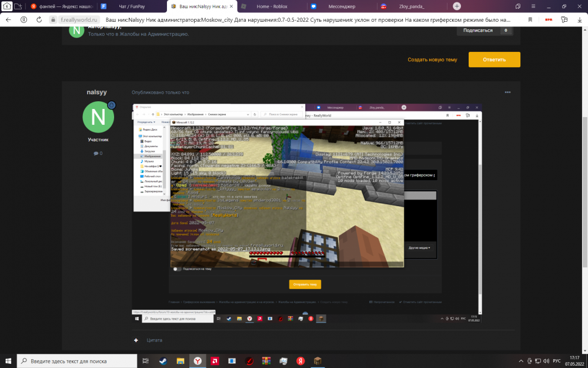This screenshot has width=588, height=368.
Task: Click the site lock icon
Action: point(54,20)
